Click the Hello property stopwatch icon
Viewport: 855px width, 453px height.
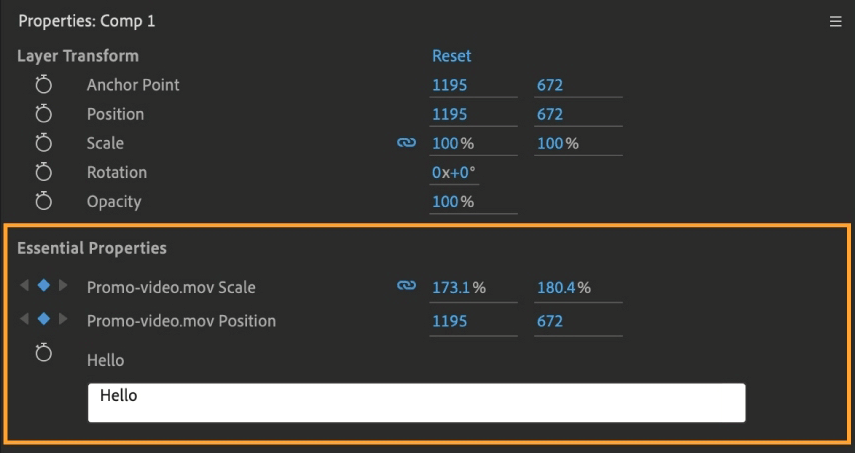(43, 352)
